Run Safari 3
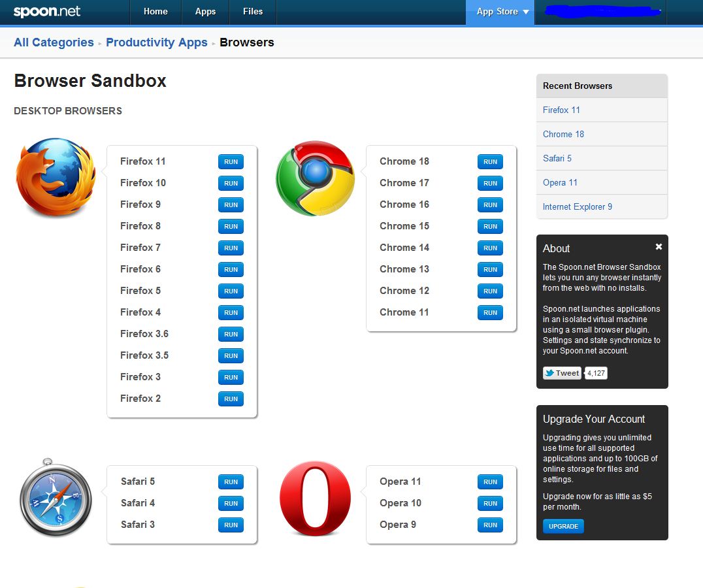This screenshot has height=588, width=703. click(x=231, y=525)
